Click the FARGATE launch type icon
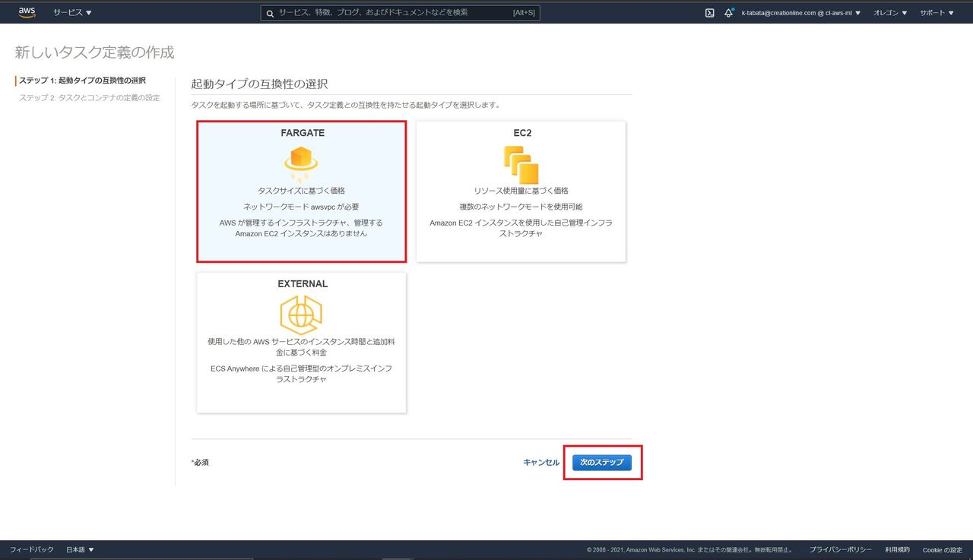The width and height of the screenshot is (973, 560). click(x=301, y=163)
